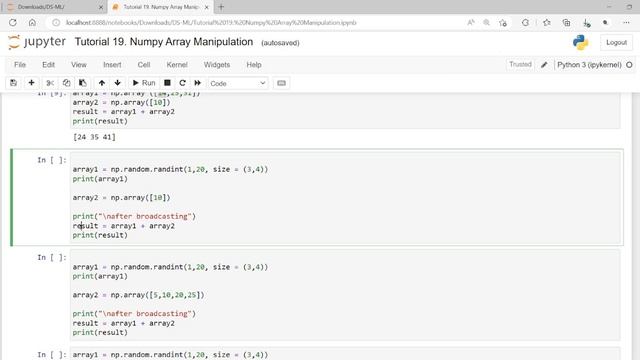The image size is (640, 360).
Task: Open browser Collections icon
Action: (x=567, y=23)
